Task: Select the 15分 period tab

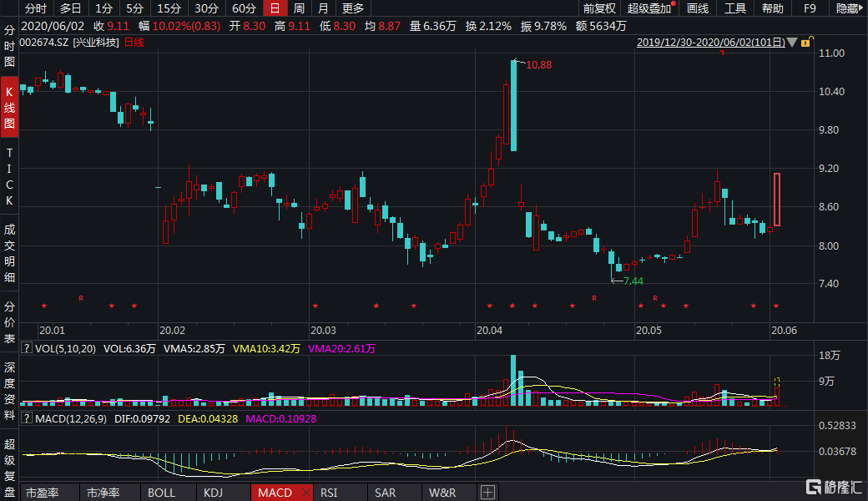Action: (x=169, y=8)
